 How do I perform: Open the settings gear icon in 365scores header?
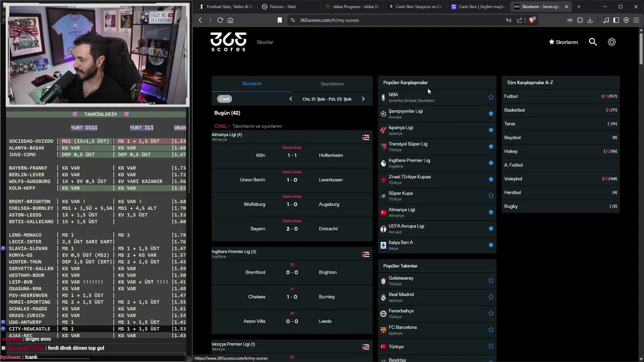point(612,42)
